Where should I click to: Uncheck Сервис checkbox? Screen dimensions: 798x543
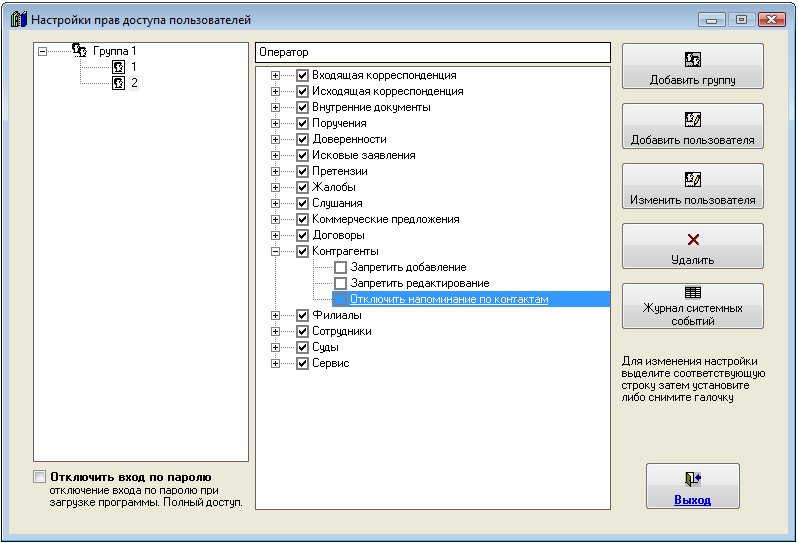point(302,363)
